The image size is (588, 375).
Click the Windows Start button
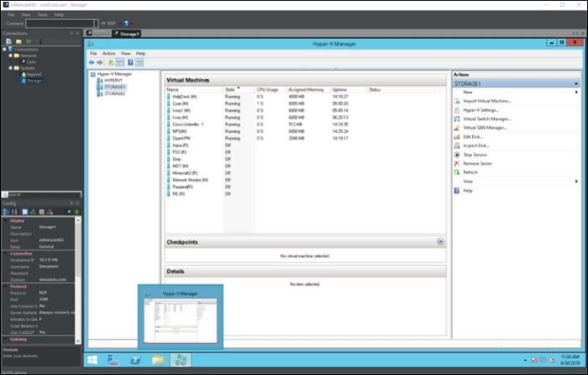[x=92, y=360]
